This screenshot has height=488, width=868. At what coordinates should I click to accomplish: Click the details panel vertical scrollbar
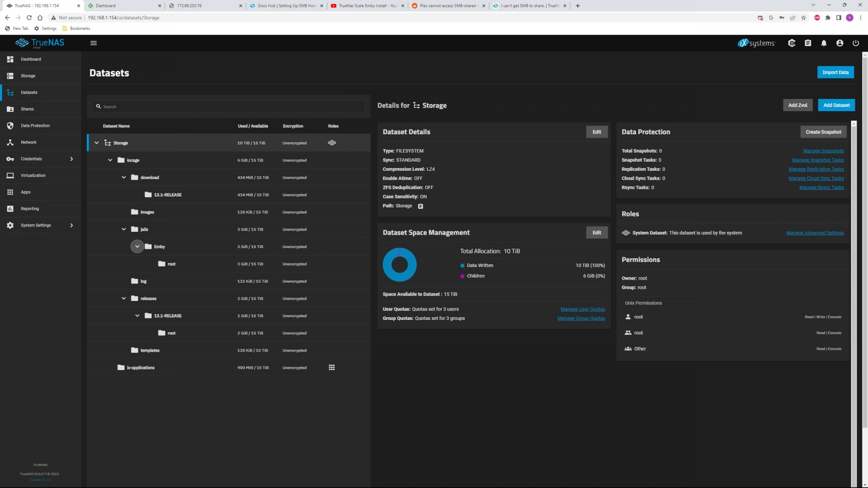click(854, 303)
